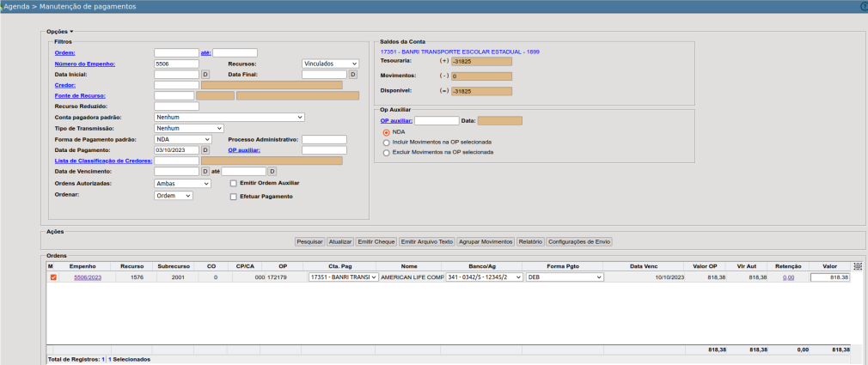Viewport: 868px width, 365px height.
Task: Click the Pesquisar button
Action: click(309, 242)
